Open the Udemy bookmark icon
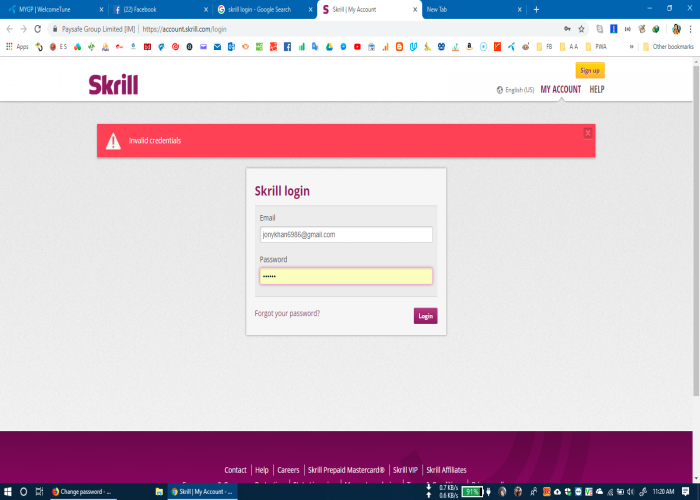 (413, 46)
